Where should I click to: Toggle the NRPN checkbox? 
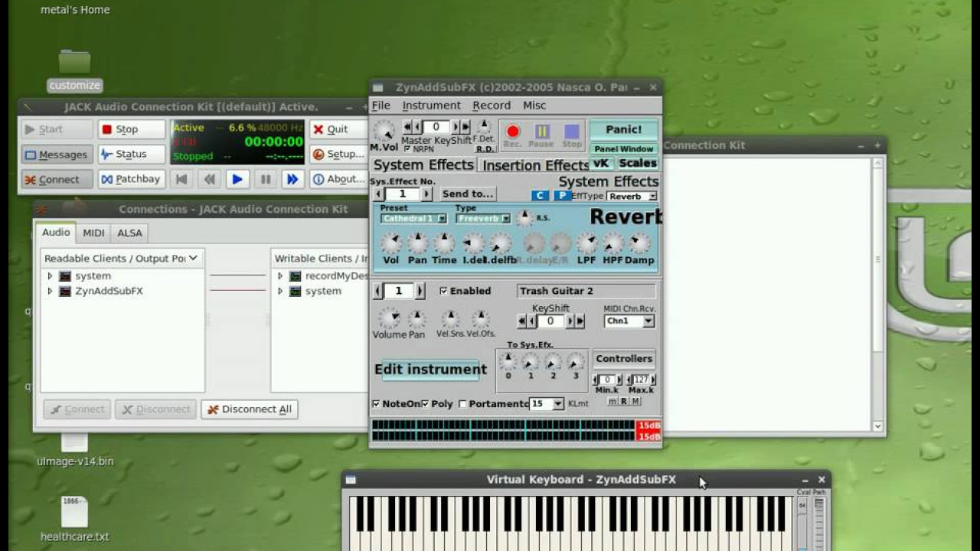407,149
